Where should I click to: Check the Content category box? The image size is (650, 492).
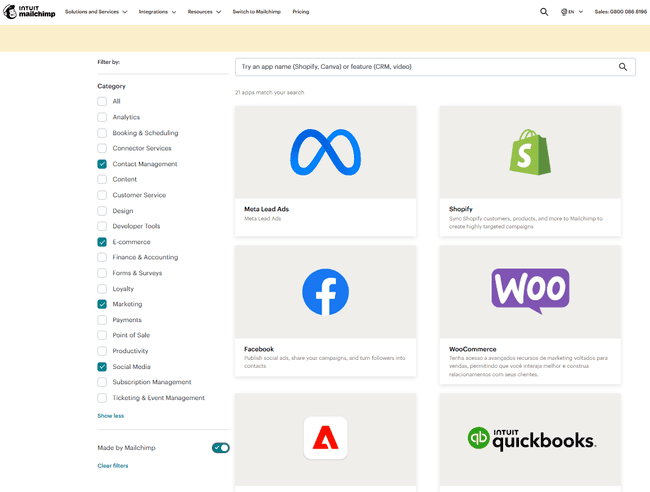[x=102, y=179]
